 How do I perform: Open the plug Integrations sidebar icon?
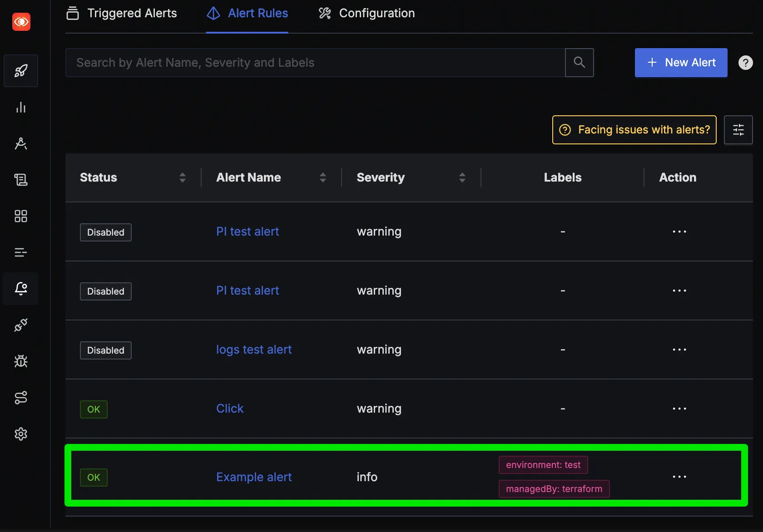21,325
